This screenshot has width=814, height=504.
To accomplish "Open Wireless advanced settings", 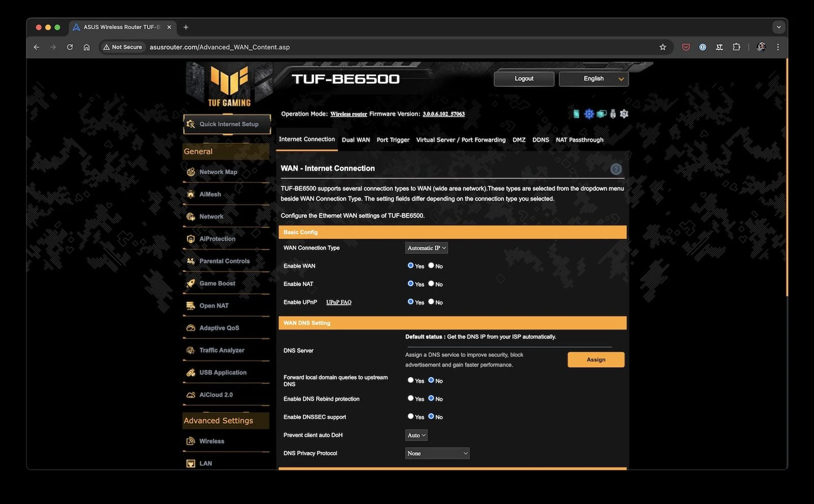I will 226,441.
